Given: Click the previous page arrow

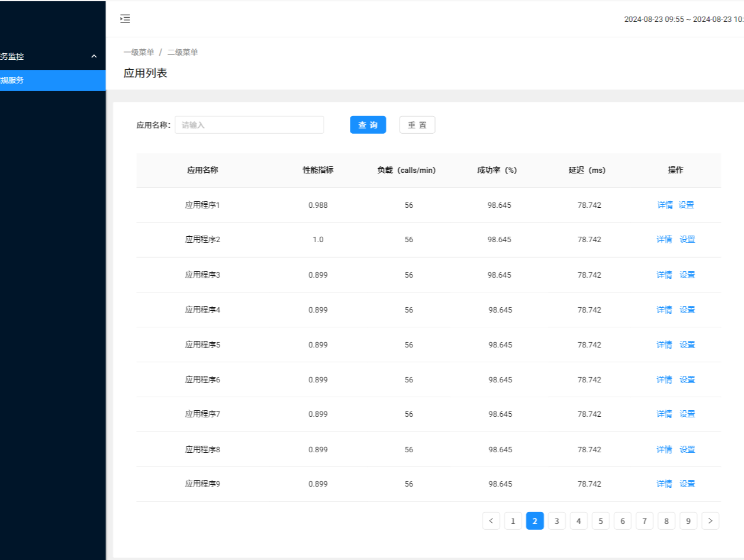Looking at the screenshot, I should pyautogui.click(x=491, y=520).
